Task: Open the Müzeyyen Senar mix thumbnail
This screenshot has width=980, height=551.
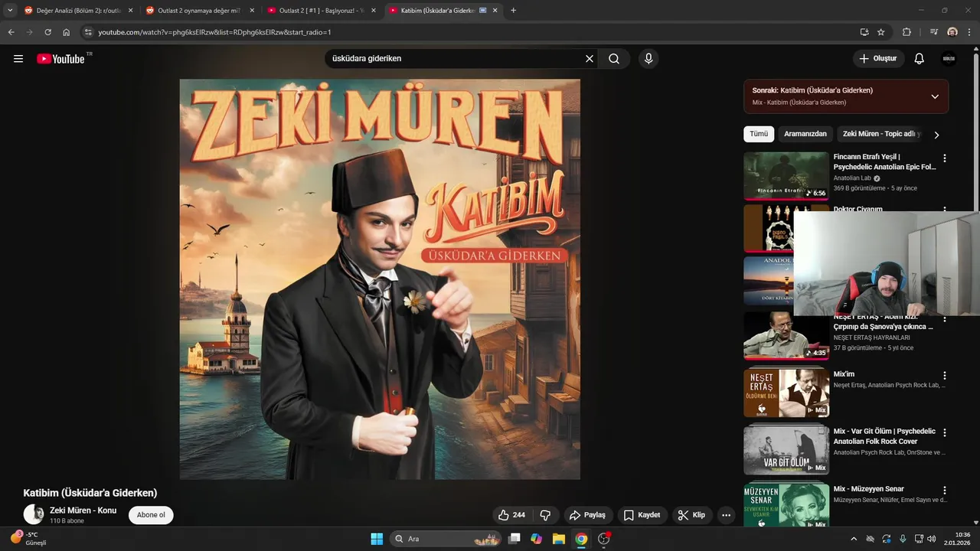Action: pos(786,504)
